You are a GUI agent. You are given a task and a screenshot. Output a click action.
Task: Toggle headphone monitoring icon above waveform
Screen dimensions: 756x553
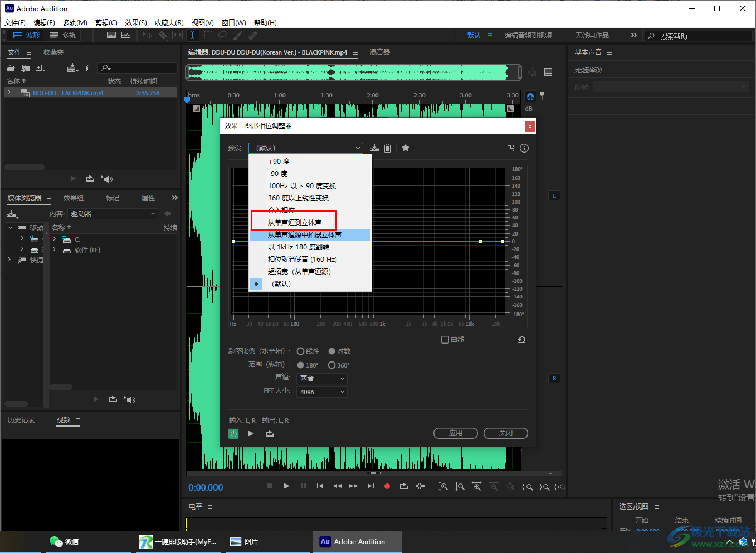point(530,96)
